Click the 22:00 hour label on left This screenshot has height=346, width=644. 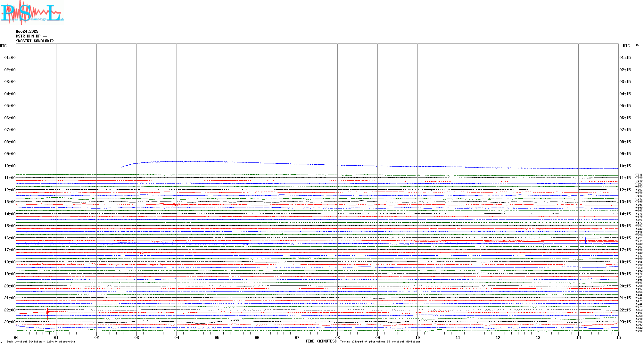point(10,310)
